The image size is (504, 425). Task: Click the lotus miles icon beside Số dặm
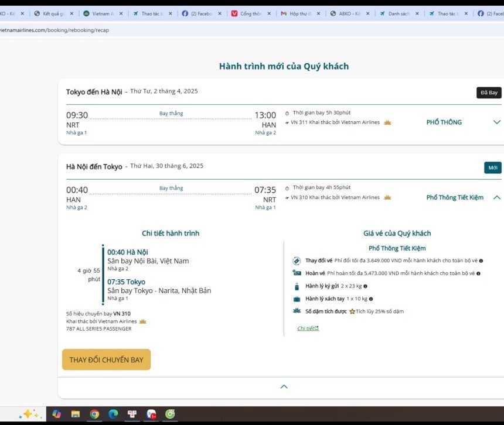pyautogui.click(x=297, y=311)
